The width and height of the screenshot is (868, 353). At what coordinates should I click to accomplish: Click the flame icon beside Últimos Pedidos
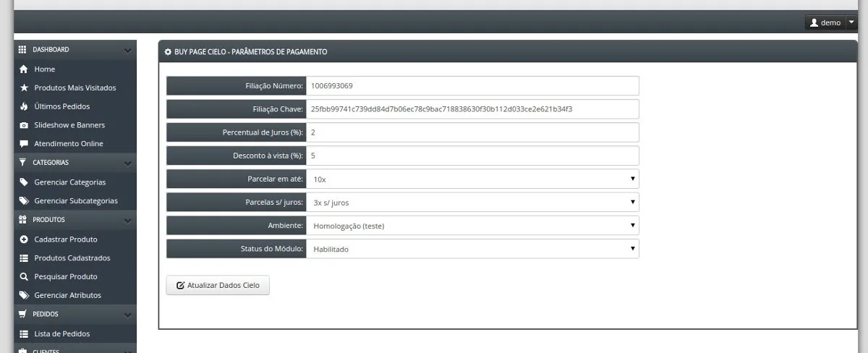[24, 106]
